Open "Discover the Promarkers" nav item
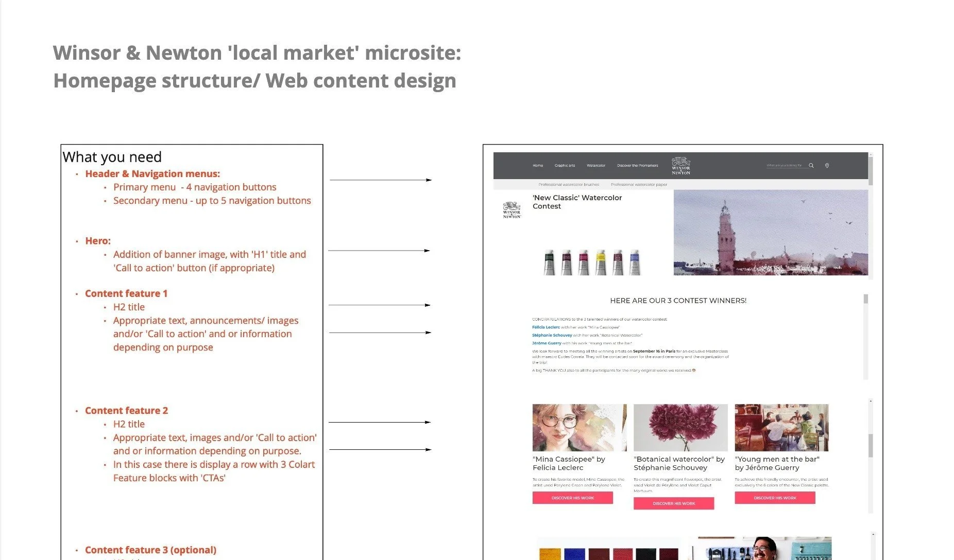This screenshot has width=954, height=560. (638, 165)
